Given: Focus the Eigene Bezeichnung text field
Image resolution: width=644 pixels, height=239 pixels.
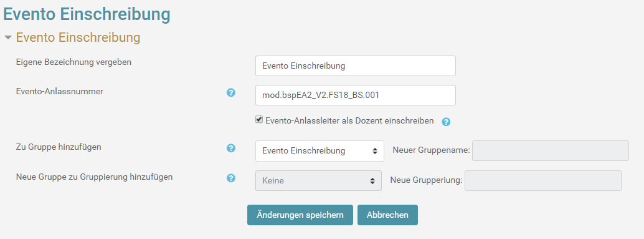Looking at the screenshot, I should [355, 66].
